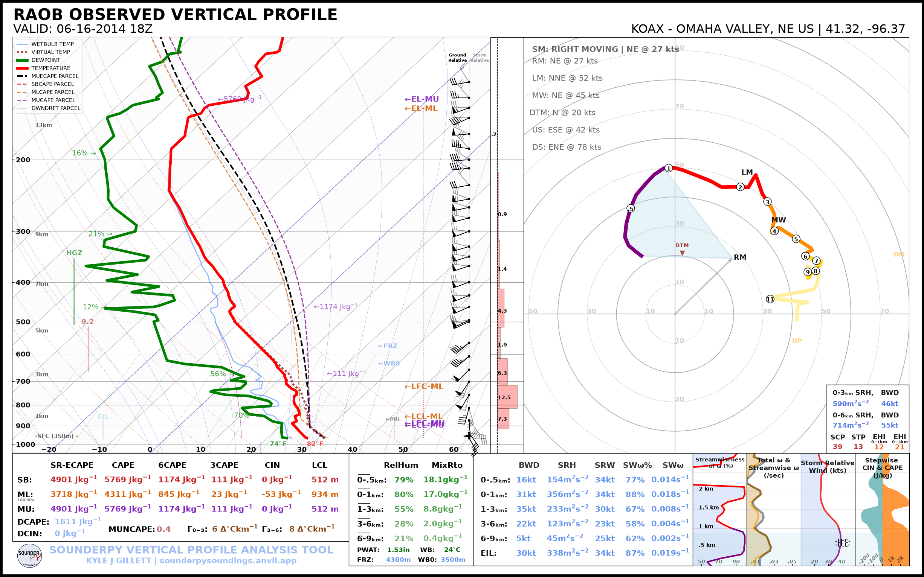924x577 pixels.
Task: Click the red TEMPERATURE legend line swatch
Action: pos(22,68)
